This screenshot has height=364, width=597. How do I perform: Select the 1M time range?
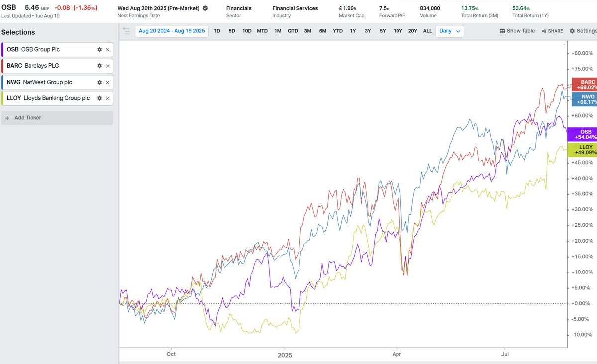[x=278, y=31]
